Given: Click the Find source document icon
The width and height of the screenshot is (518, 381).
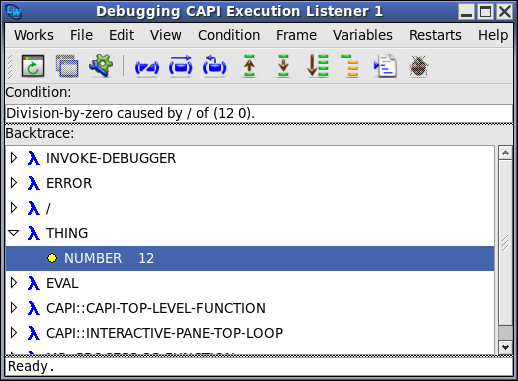Looking at the screenshot, I should coord(385,66).
